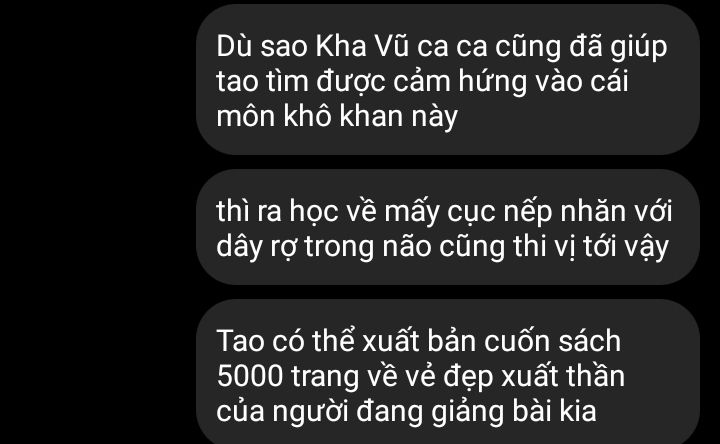Click the line 'môn khô khan này'
The height and width of the screenshot is (444, 720).
pyautogui.click(x=337, y=116)
